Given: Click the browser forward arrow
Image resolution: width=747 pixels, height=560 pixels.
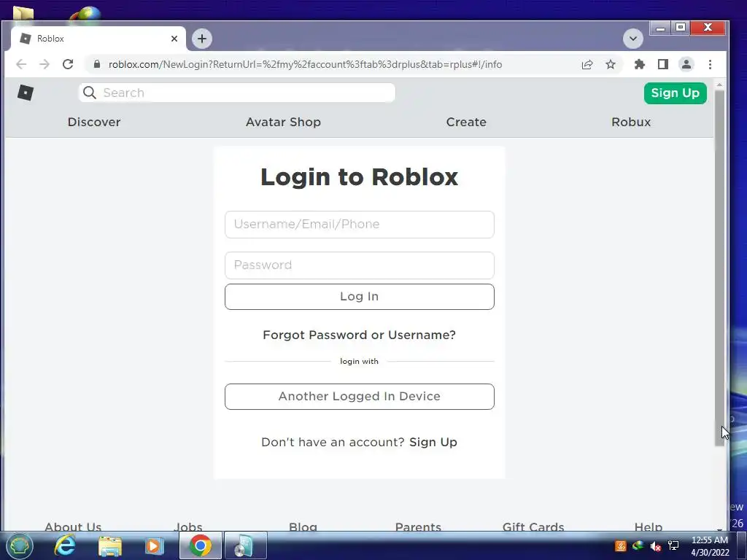Looking at the screenshot, I should coord(44,64).
